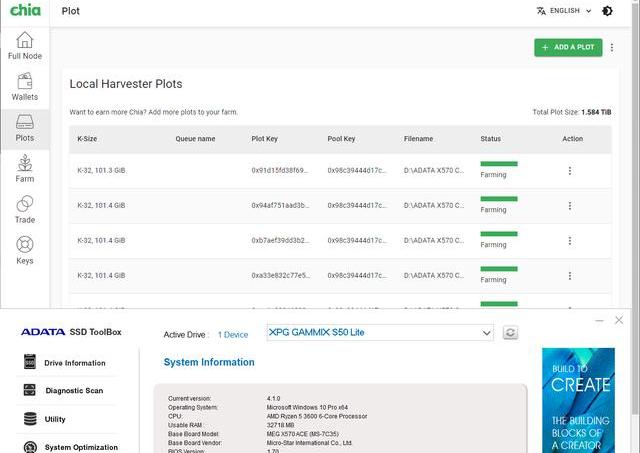This screenshot has width=640, height=453.
Task: Click the K-Size column header
Action: click(87, 139)
